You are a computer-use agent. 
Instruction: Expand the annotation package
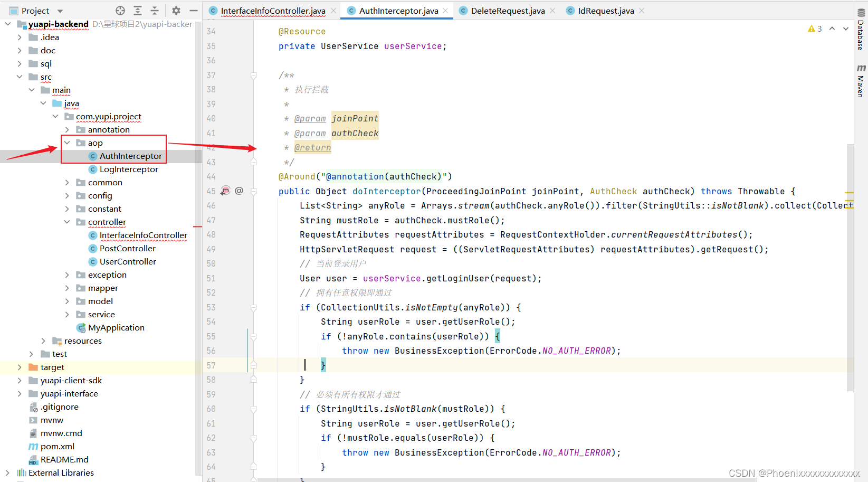point(67,129)
